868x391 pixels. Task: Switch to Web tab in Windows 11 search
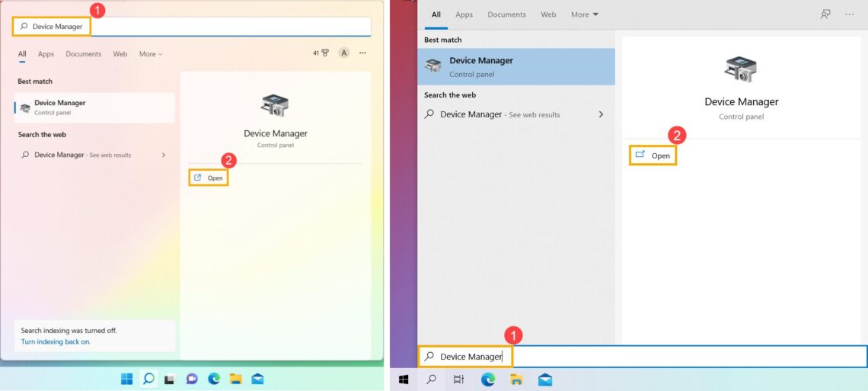[120, 54]
